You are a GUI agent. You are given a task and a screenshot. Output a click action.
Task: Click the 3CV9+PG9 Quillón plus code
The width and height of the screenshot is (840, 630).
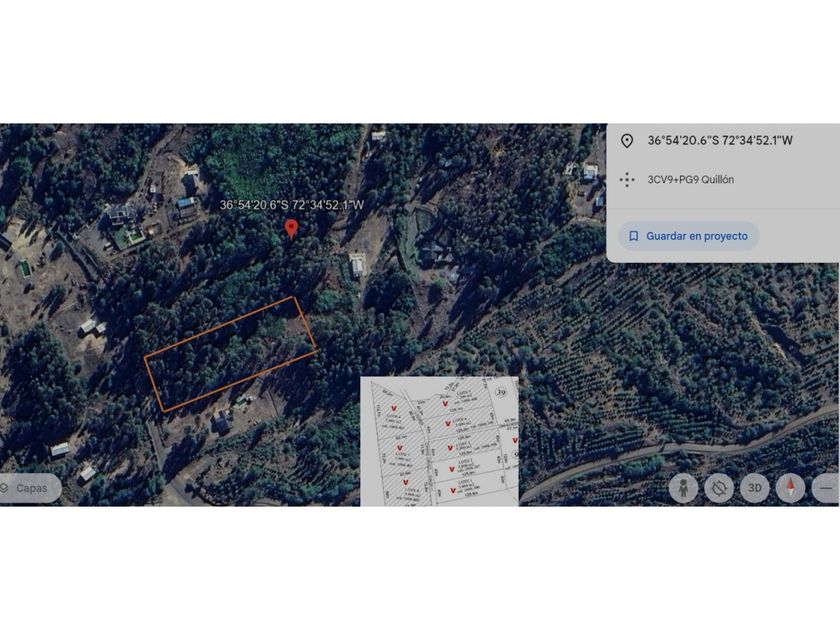coord(691,179)
